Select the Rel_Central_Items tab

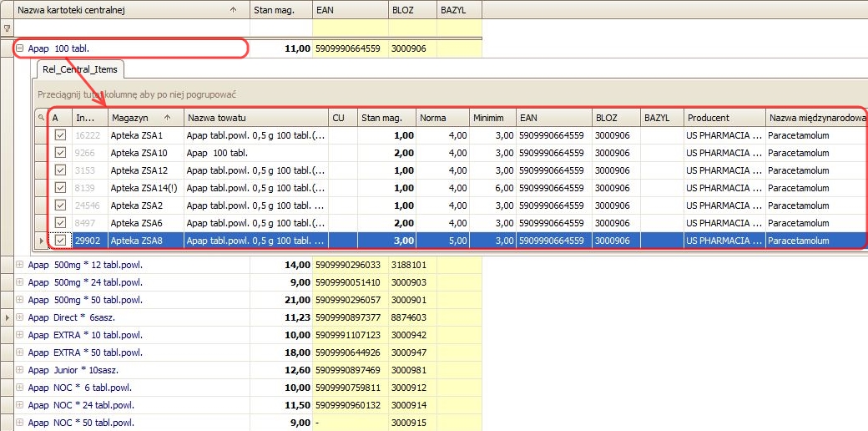[x=80, y=68]
